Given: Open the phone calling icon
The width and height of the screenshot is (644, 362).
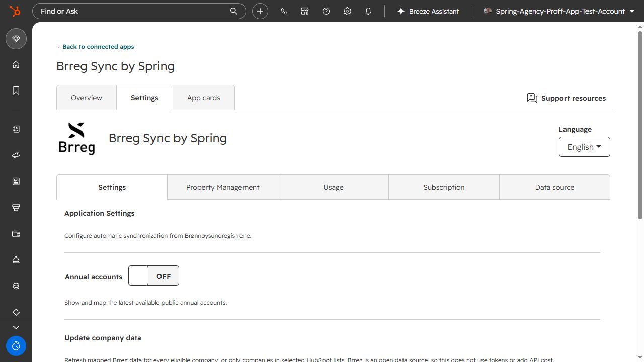Looking at the screenshot, I should pos(284,11).
